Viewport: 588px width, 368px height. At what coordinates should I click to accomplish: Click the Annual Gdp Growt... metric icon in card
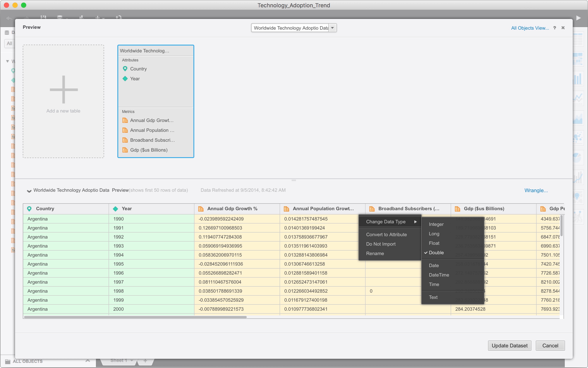[x=125, y=120]
